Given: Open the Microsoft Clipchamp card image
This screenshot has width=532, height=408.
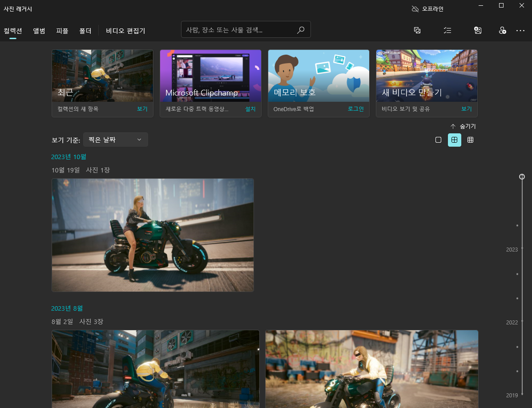Looking at the screenshot, I should coord(210,76).
